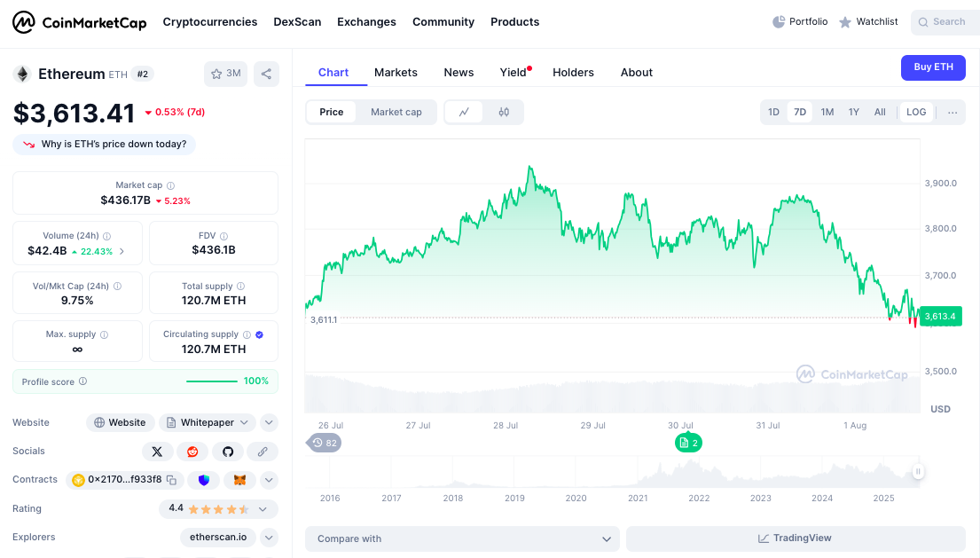Expand the Explorers chevron
The width and height of the screenshot is (980, 558).
(x=268, y=537)
